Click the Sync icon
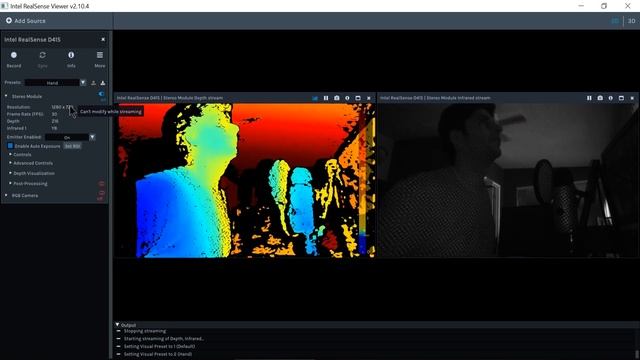This screenshot has height=360, width=640. click(42, 55)
